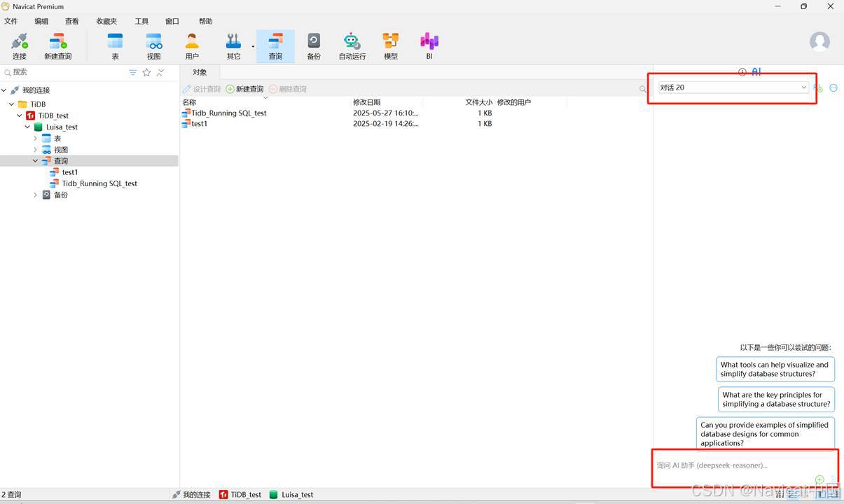Open the 用户 (User) toolbar icon
Viewport: 844px width, 504px height.
pyautogui.click(x=192, y=46)
